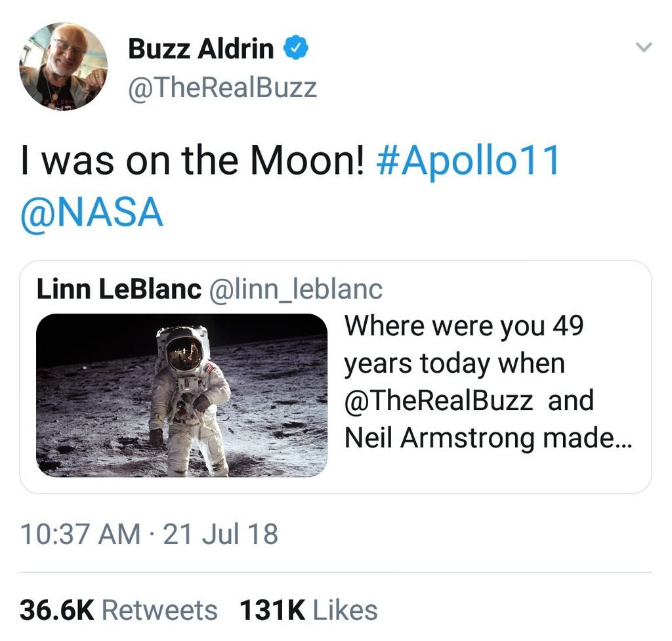Image resolution: width=672 pixels, height=641 pixels.
Task: Click the @TheRealBuzz mention inside the quoted tweet
Action: (439, 401)
